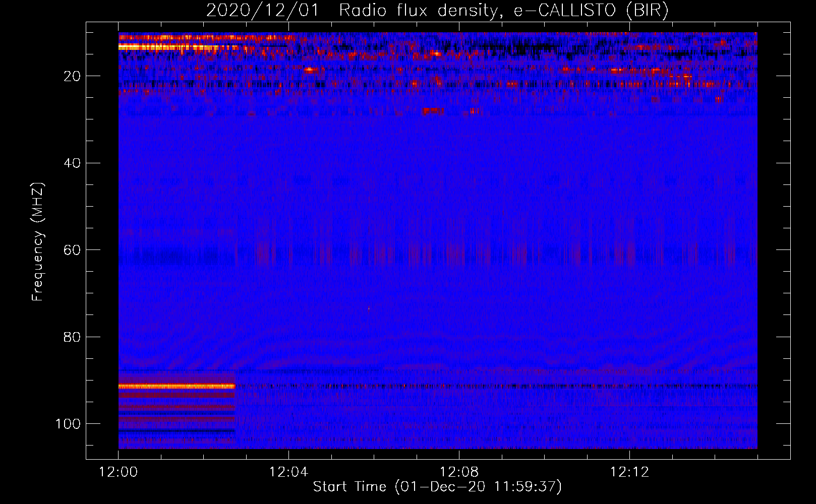Click the 'Frequency (MHZ)' axis label

[38, 242]
